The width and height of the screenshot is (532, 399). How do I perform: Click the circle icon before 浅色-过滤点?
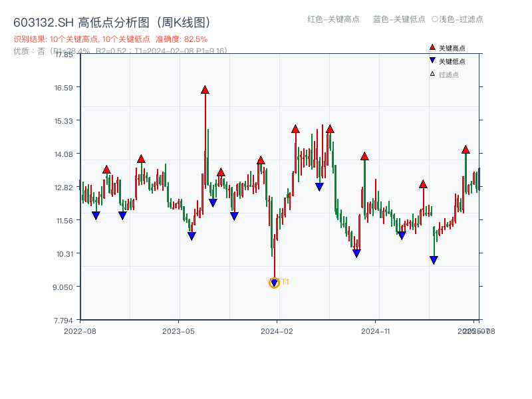(435, 19)
